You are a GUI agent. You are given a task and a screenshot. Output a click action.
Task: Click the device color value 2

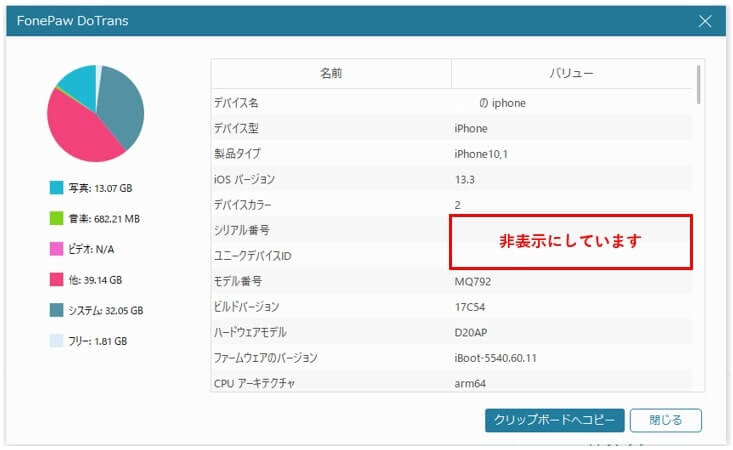pyautogui.click(x=458, y=205)
